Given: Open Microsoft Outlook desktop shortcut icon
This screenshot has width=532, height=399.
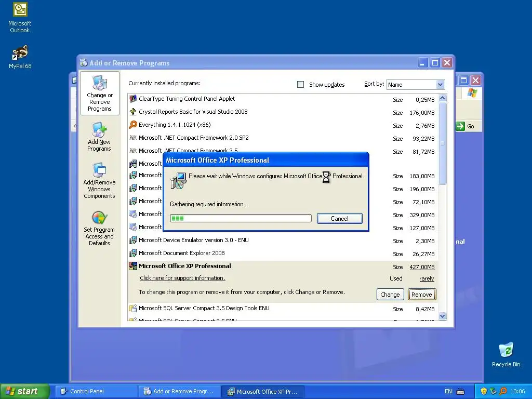Looking at the screenshot, I should pos(20,9).
